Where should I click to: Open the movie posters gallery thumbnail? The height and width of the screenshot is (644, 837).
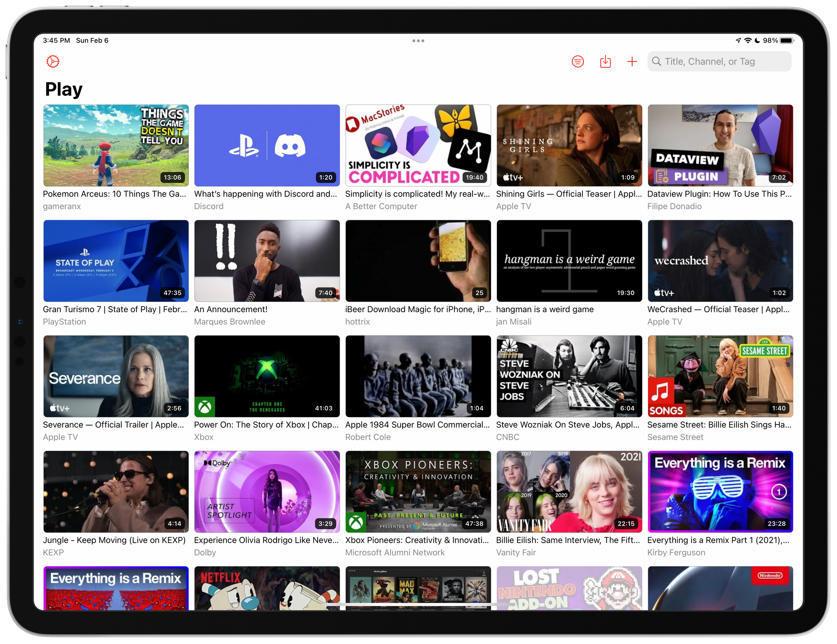(418, 588)
